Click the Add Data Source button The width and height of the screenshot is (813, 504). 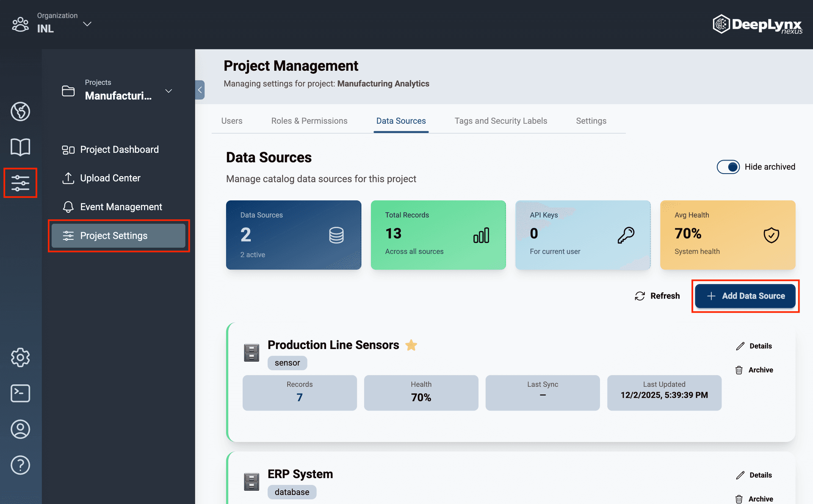(745, 296)
